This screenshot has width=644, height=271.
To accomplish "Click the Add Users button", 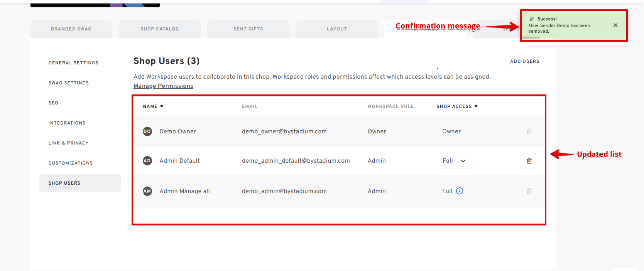I will point(524,61).
